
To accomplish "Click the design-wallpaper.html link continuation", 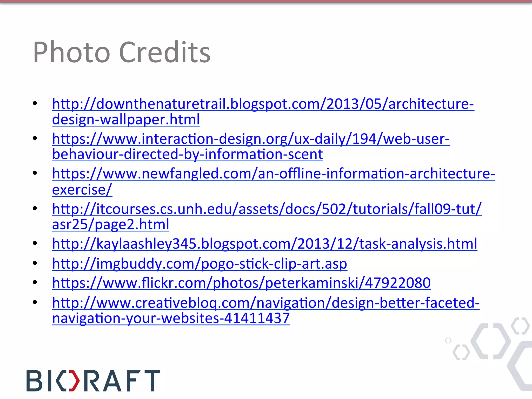I will [x=126, y=119].
